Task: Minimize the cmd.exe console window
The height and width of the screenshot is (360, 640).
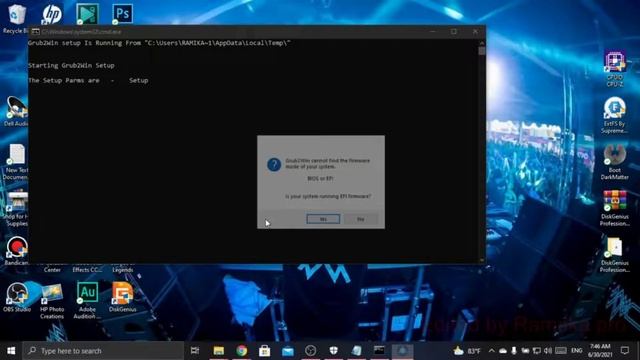Action: click(433, 31)
